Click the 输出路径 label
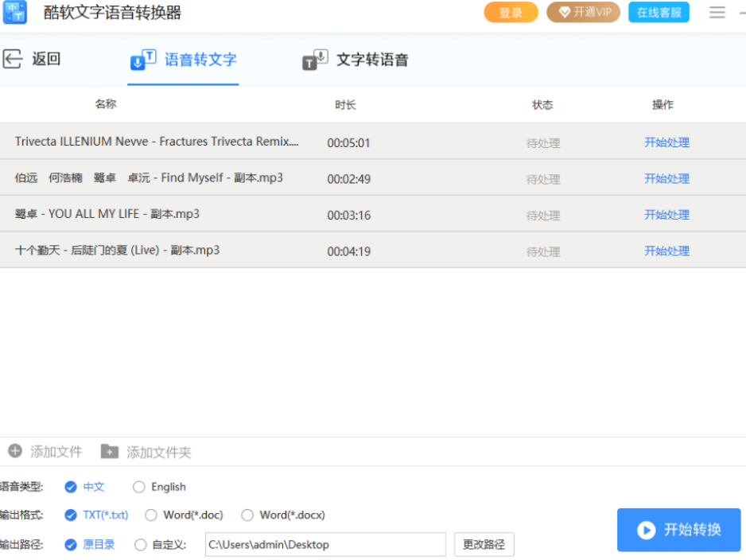This screenshot has width=746, height=560. pyautogui.click(x=21, y=544)
